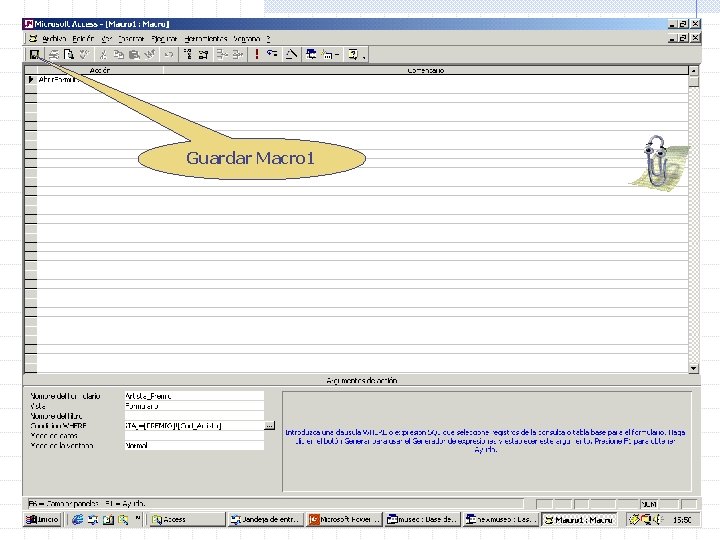
Task: Click the Build expression toolbar icon
Action: (291, 55)
